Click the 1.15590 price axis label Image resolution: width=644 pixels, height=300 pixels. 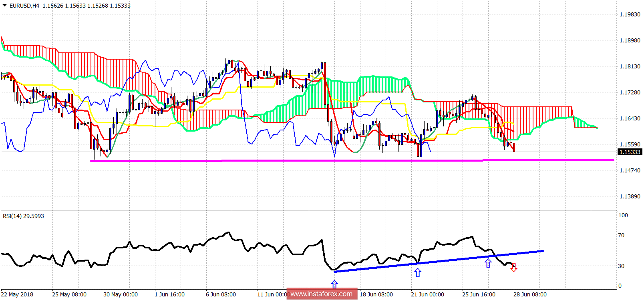[x=630, y=144]
